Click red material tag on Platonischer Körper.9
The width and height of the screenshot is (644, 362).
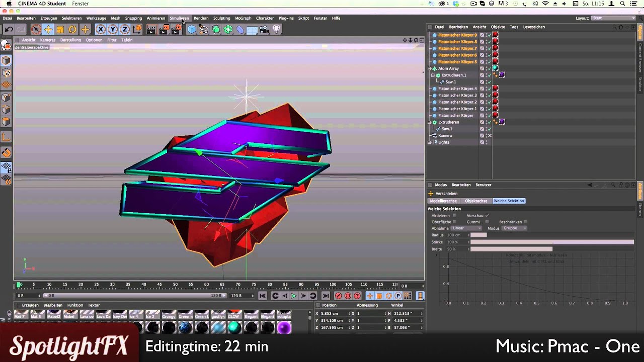tap(495, 35)
